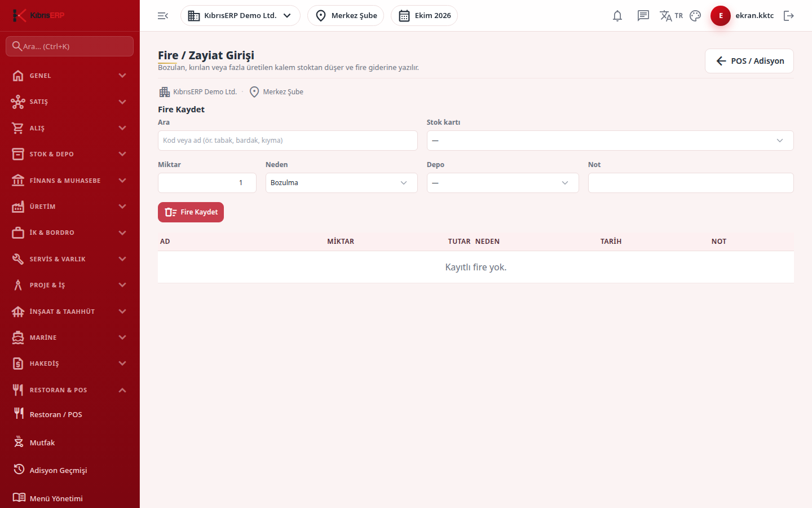The height and width of the screenshot is (508, 812).
Task: Open Menü Yönetimi page
Action: coord(70,498)
